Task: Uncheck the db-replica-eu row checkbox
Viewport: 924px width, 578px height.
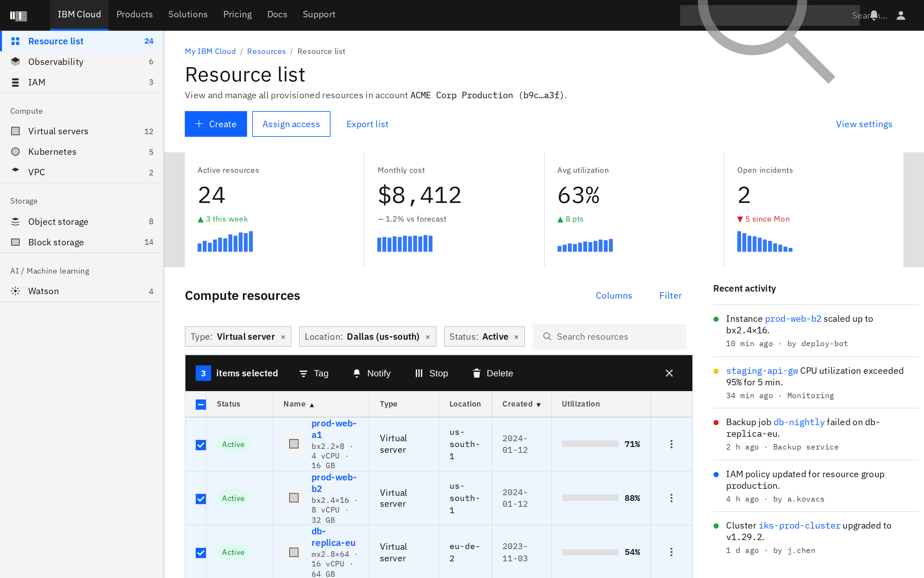Action: 201,553
